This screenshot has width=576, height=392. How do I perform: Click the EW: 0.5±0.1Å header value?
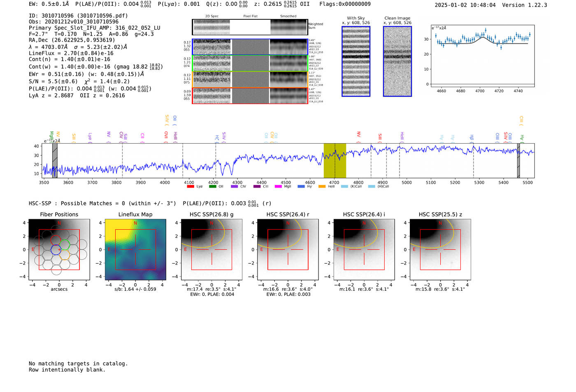click(x=49, y=4)
